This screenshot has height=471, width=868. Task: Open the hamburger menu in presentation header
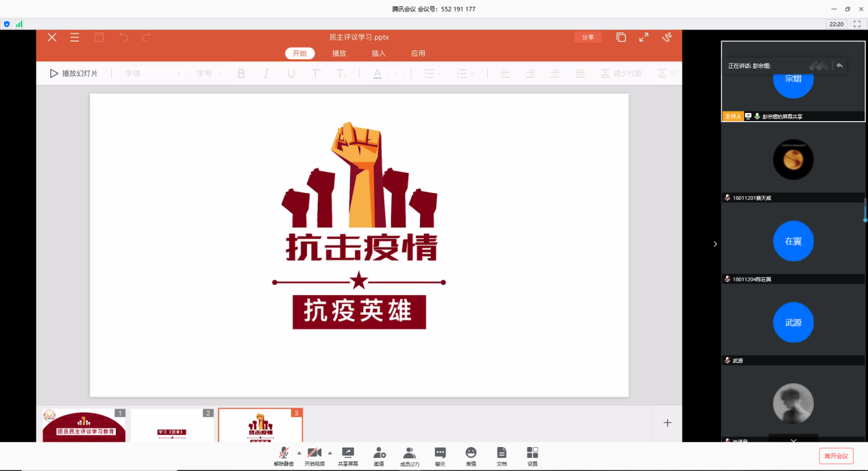click(x=75, y=37)
